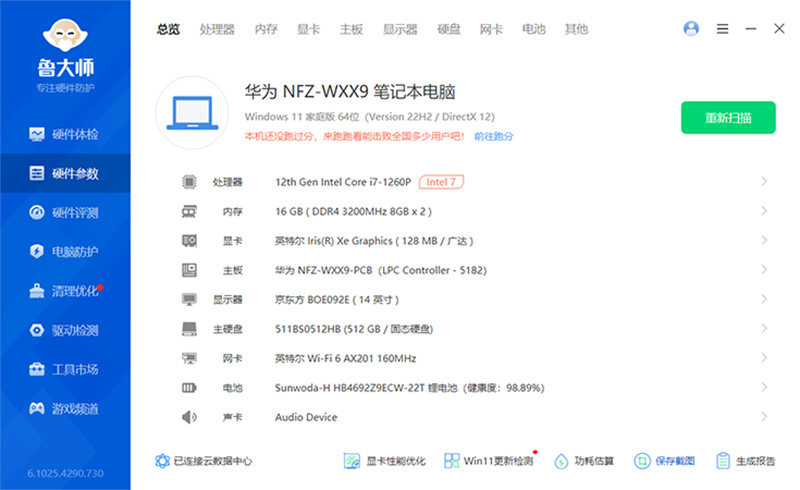800x490 pixels.
Task: Switch to the 显卡 tab
Action: point(309,29)
